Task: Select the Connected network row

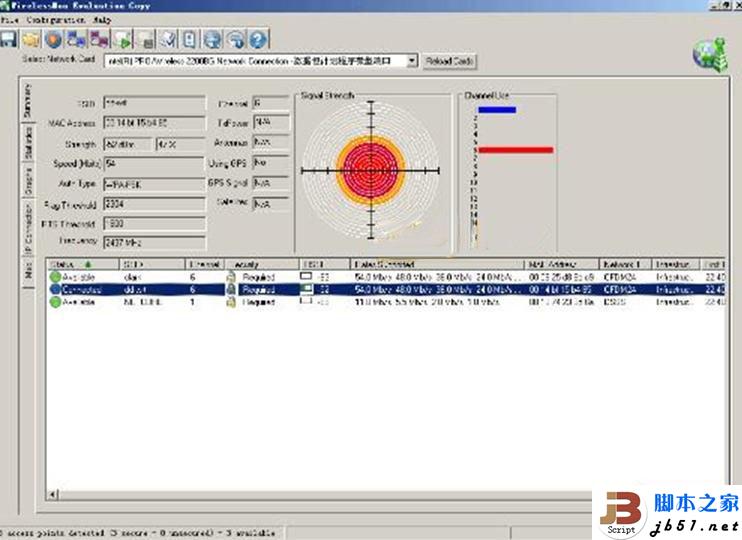Action: point(387,289)
